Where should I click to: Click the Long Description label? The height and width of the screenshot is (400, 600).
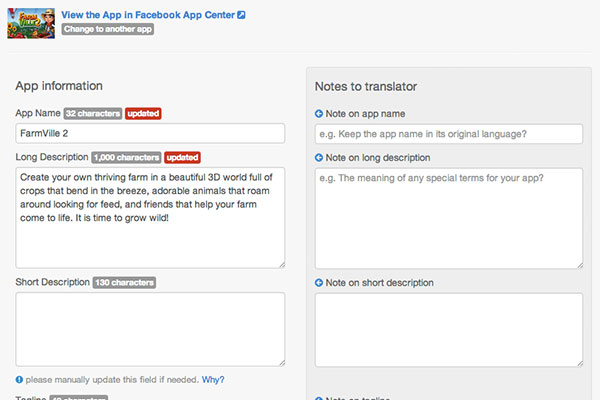(x=52, y=157)
